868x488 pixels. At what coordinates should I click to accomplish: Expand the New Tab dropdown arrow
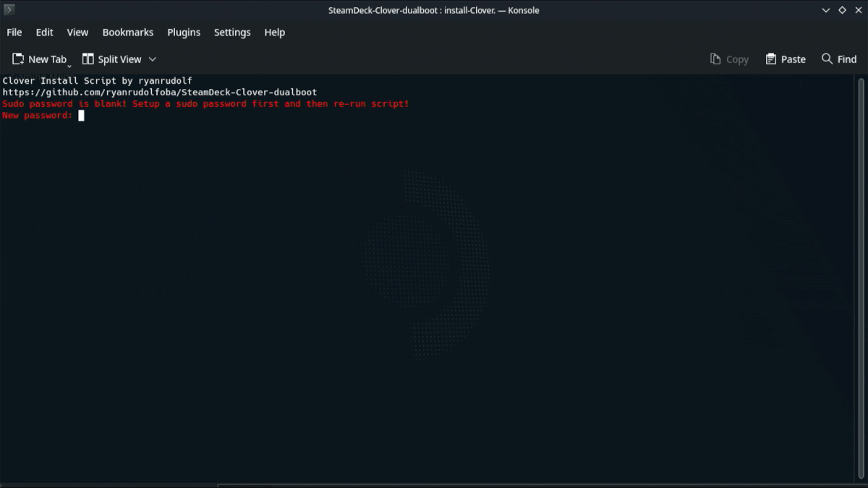(69, 66)
